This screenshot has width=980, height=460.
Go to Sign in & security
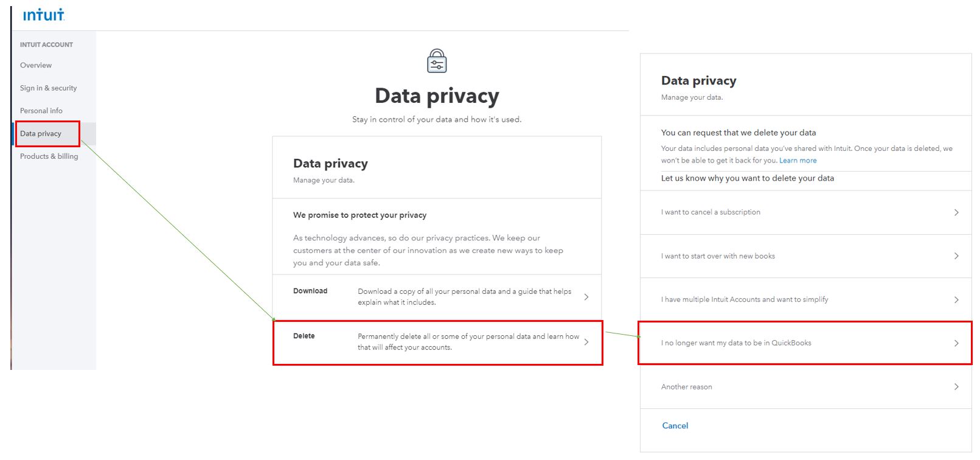coord(48,88)
